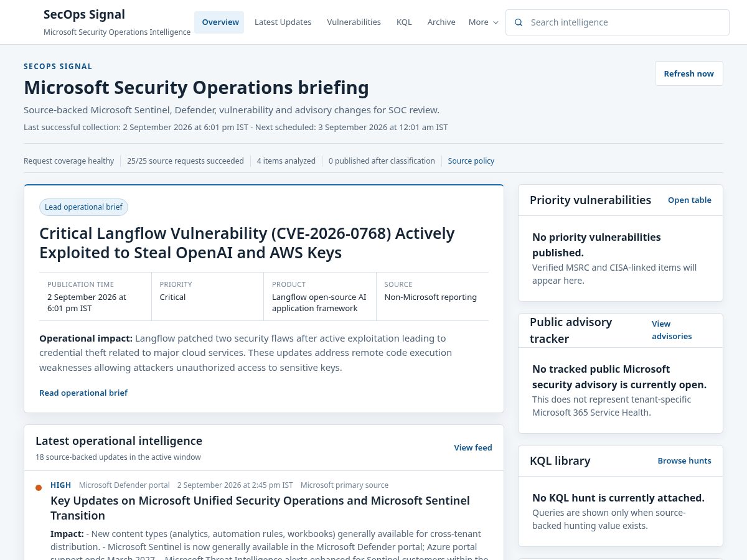This screenshot has width=747, height=560.
Task: Click 'Request coverage healthy' status text
Action: click(68, 161)
